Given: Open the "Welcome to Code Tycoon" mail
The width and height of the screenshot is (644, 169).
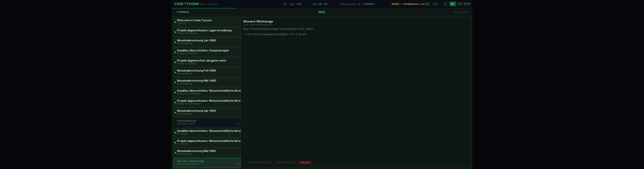Looking at the screenshot, I should tap(207, 22).
